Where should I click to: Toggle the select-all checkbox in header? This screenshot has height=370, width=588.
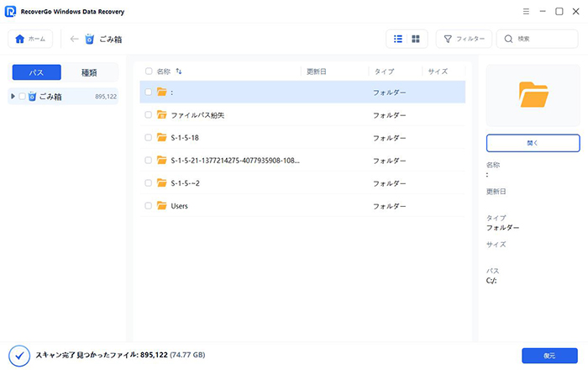click(149, 71)
